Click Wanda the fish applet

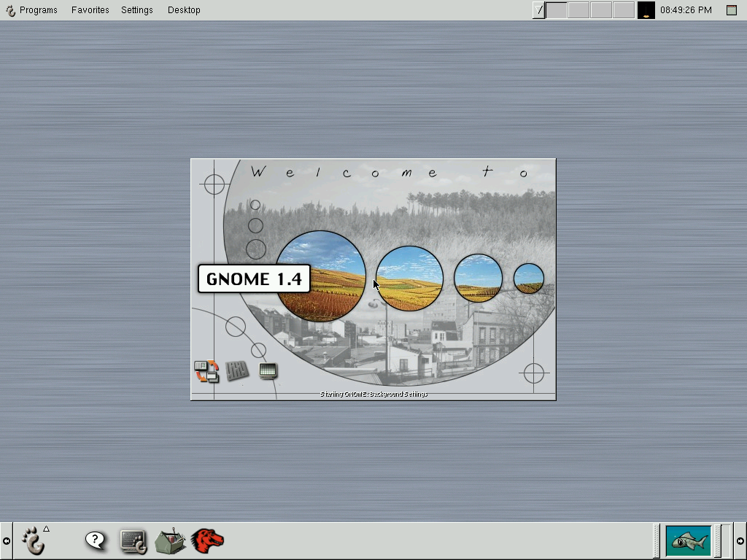coord(689,541)
